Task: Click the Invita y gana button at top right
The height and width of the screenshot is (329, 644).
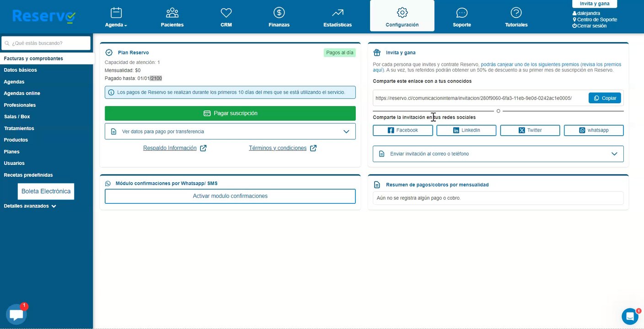Action: point(595,4)
